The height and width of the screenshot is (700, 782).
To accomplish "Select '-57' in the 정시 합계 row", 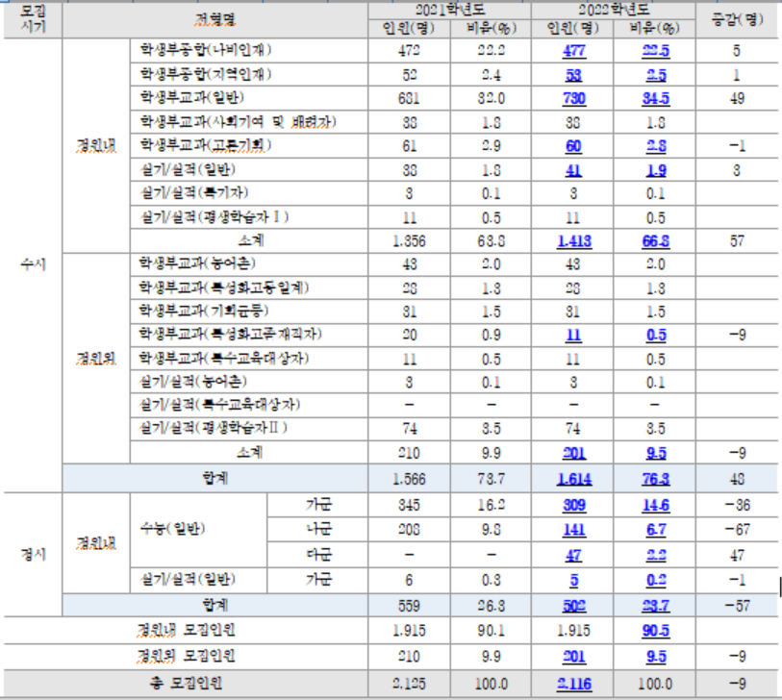I will point(737,606).
